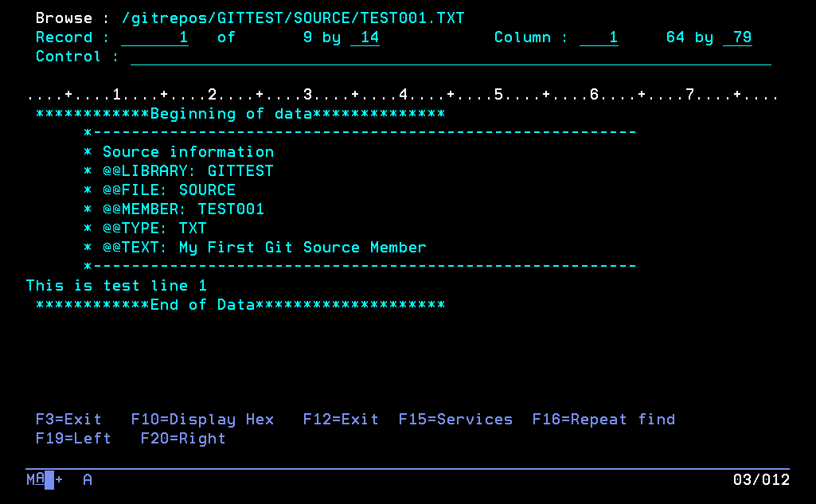Click the Column number input field
The height and width of the screenshot is (504, 816).
(x=599, y=37)
